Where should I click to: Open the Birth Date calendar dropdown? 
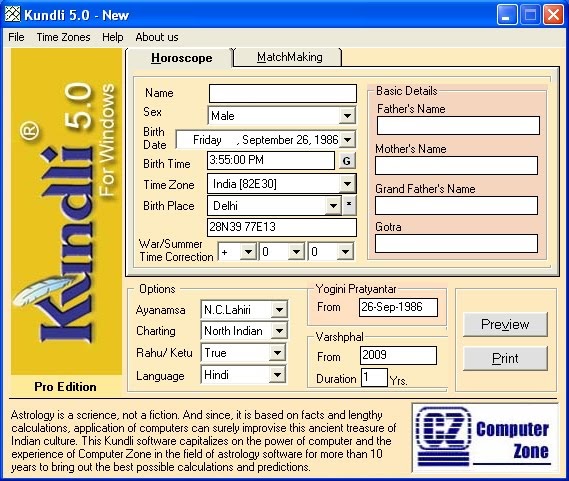(348, 139)
